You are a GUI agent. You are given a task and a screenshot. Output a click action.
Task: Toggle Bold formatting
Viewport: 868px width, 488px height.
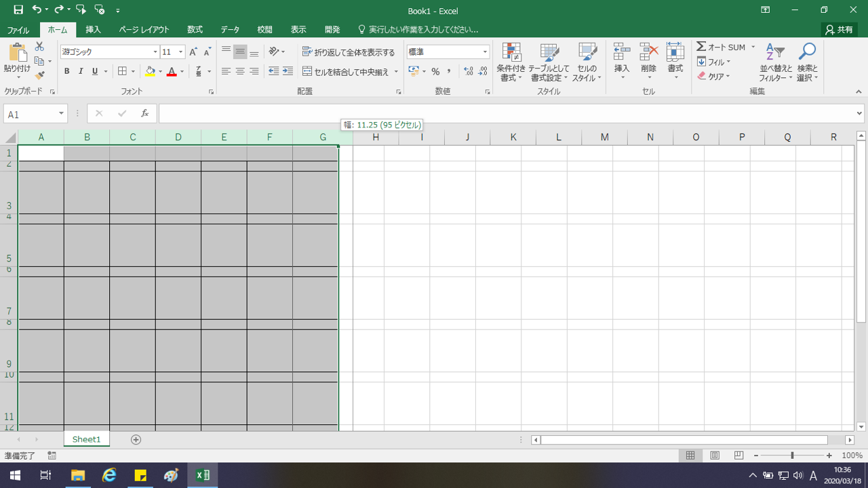(x=66, y=71)
